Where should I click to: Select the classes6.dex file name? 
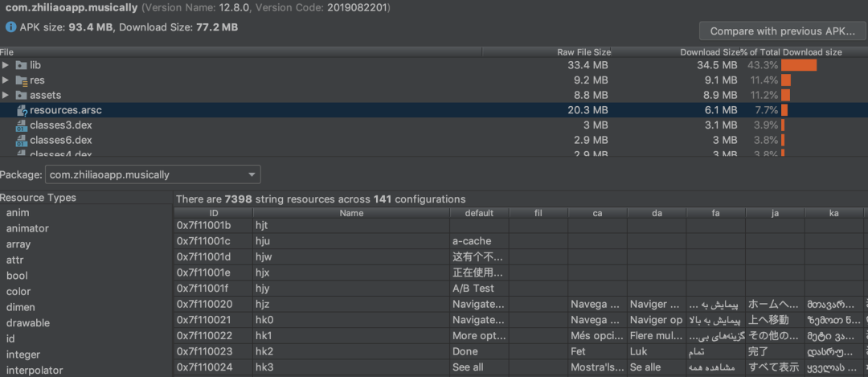pos(61,140)
